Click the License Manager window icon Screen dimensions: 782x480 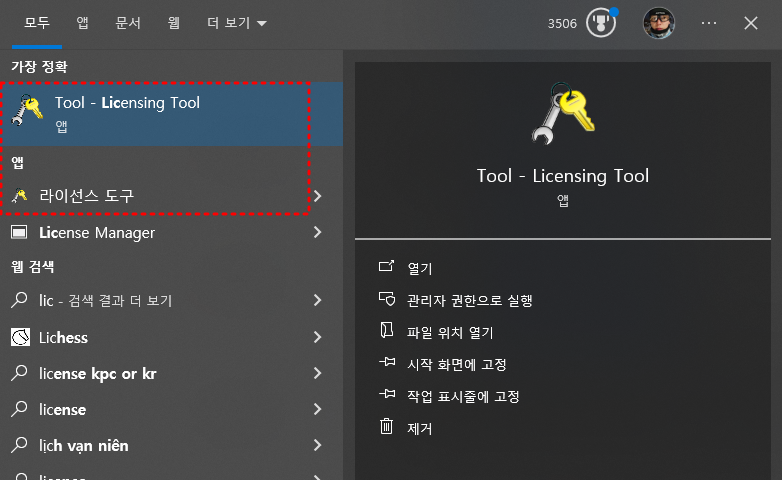click(x=19, y=233)
